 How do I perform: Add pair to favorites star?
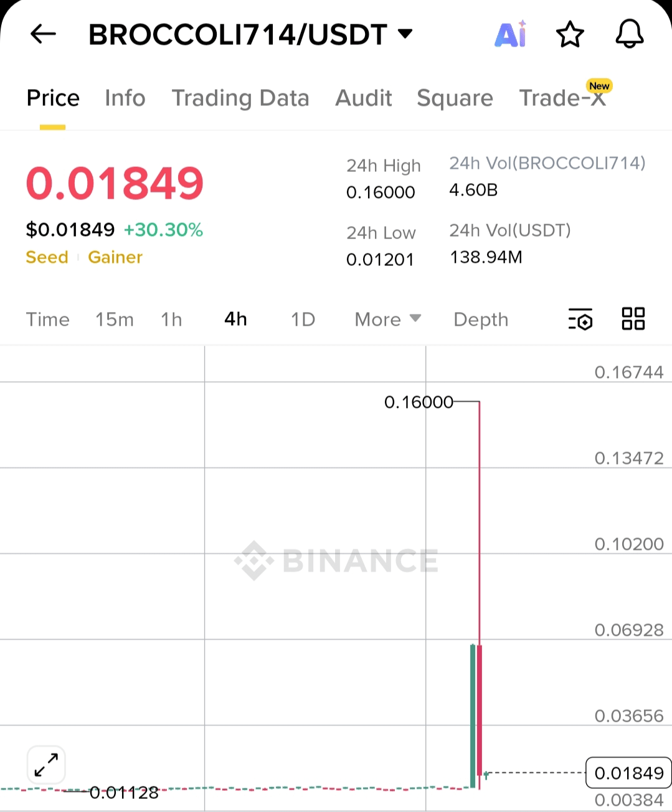(570, 34)
